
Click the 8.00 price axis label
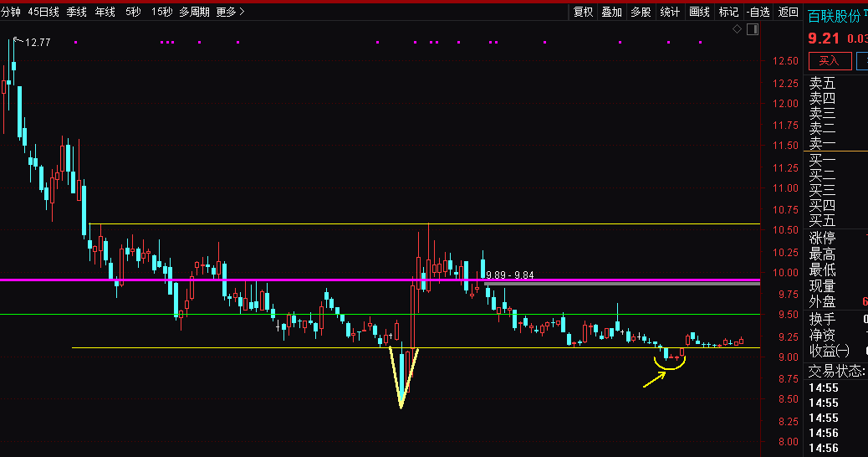coord(788,442)
